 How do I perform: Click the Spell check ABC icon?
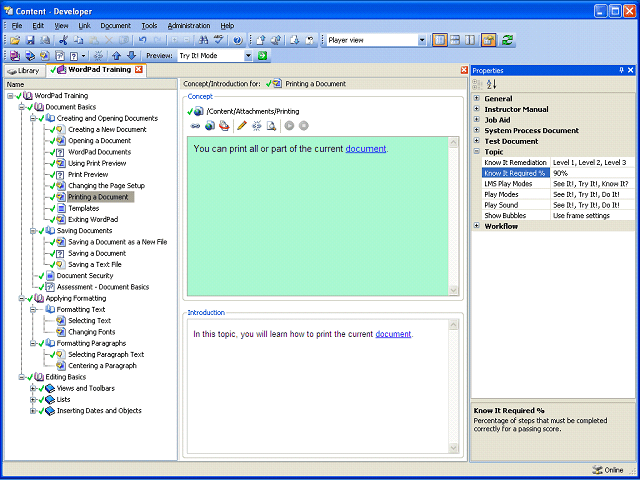pos(219,40)
